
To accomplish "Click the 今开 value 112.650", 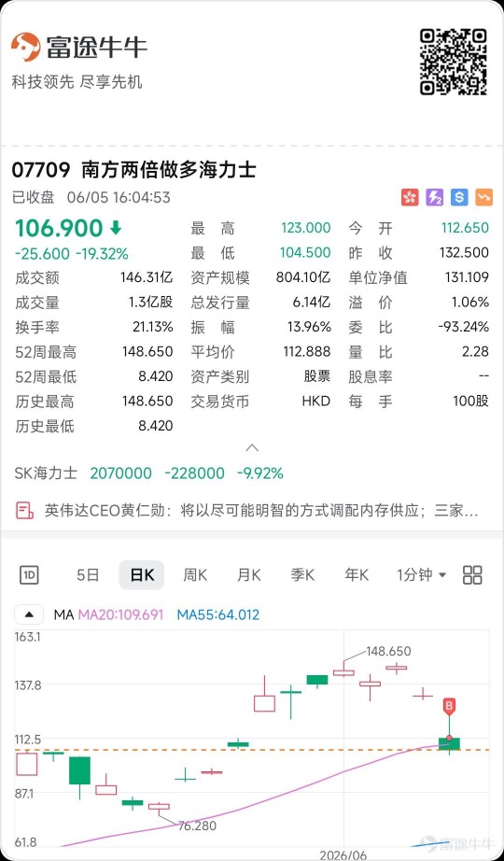I will click(x=465, y=228).
